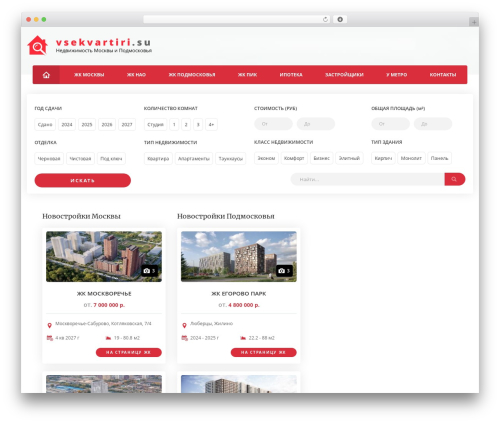Click the browser reload icon
Image resolution: width=500 pixels, height=423 pixels.
325,19
